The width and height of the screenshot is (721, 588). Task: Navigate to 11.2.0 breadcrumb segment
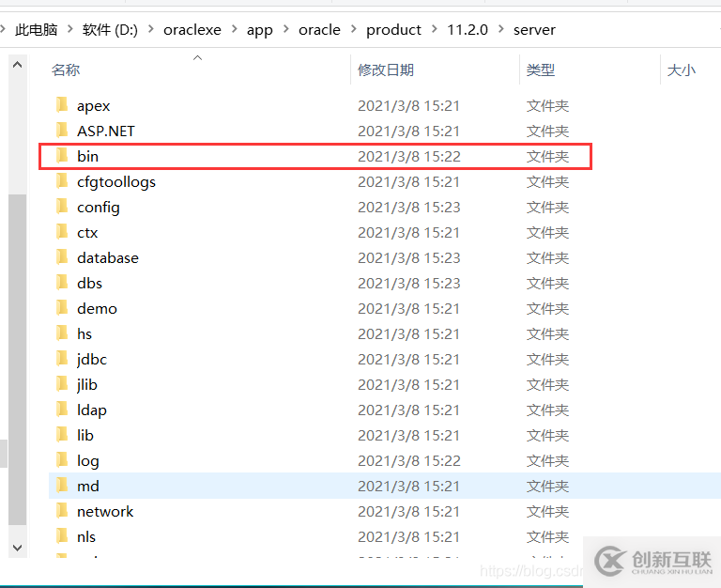coord(468,29)
